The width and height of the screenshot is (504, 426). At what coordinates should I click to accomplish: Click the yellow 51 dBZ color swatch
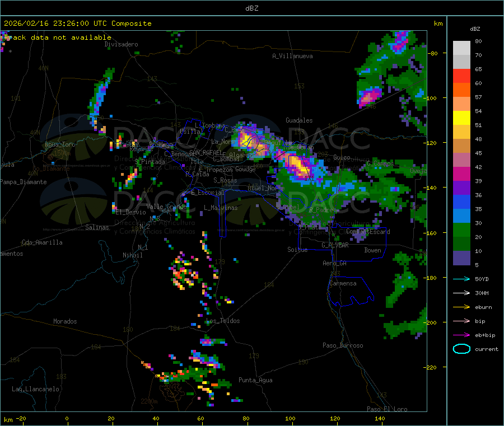pos(461,118)
